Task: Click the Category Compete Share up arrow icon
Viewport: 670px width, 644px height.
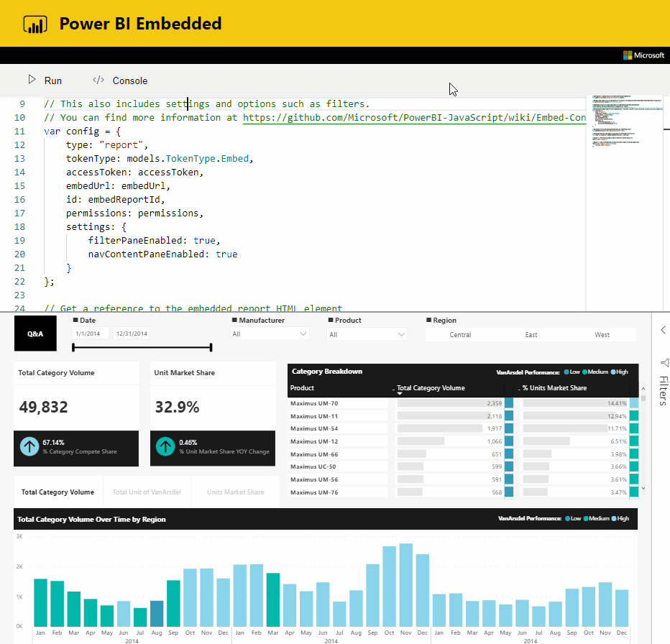Action: pyautogui.click(x=29, y=446)
